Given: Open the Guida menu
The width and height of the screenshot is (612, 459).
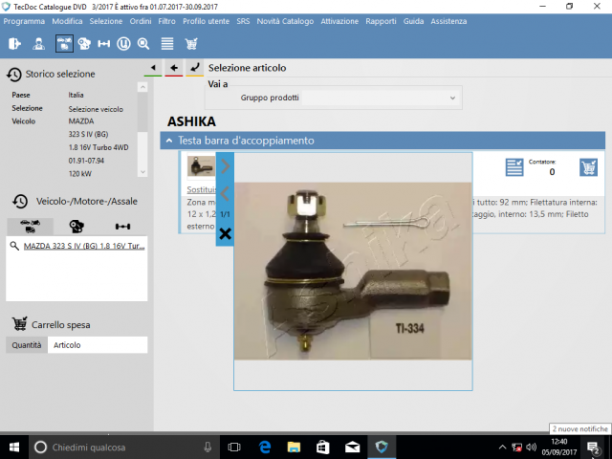Looking at the screenshot, I should coord(413,21).
